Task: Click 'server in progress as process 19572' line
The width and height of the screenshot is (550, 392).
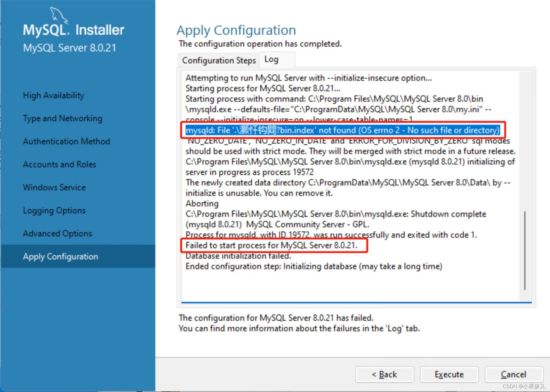Action: pos(250,172)
